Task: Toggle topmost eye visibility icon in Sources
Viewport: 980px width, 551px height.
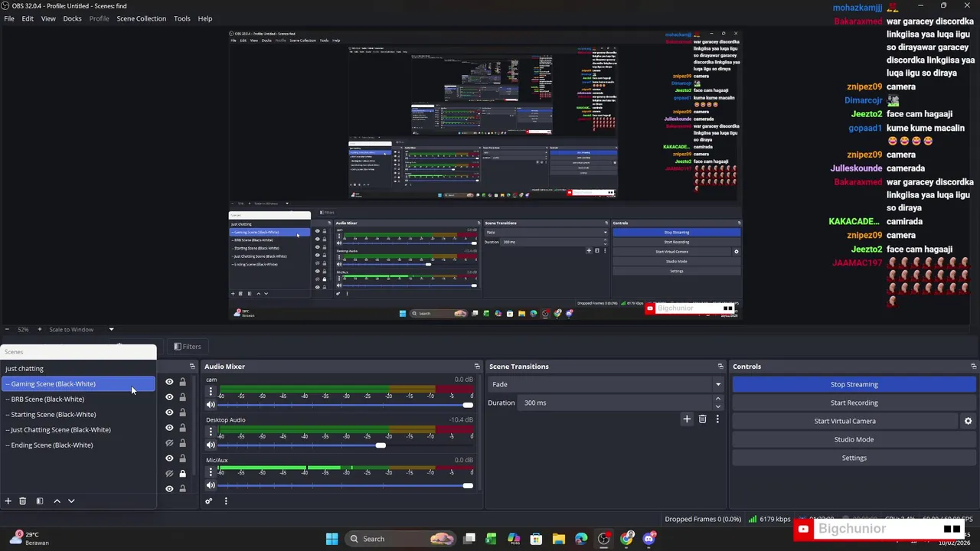Action: tap(169, 382)
